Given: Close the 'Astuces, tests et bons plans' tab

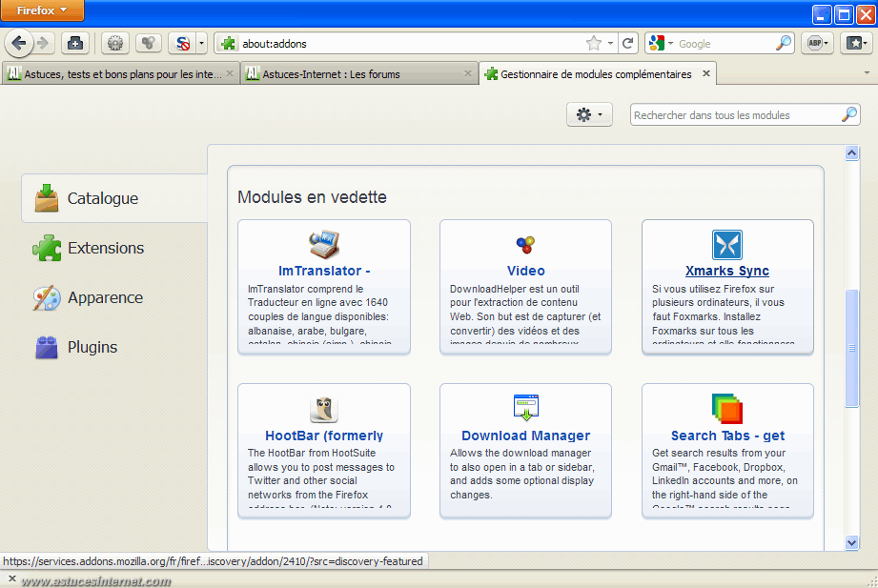Looking at the screenshot, I should (x=230, y=73).
